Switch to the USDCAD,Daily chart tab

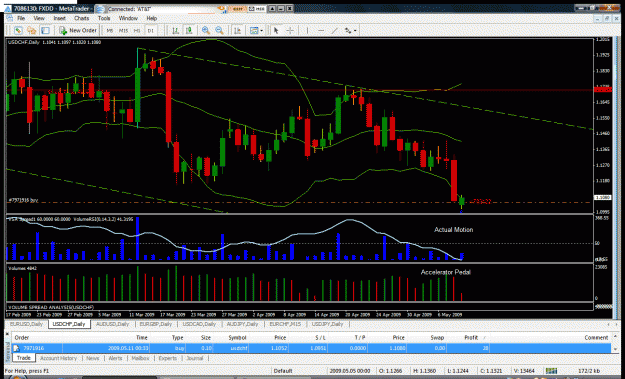tap(199, 324)
